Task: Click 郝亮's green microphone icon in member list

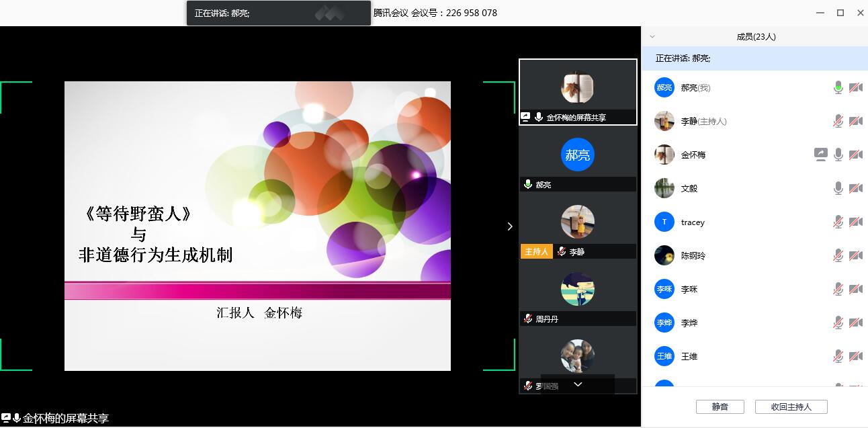Action: [x=838, y=87]
